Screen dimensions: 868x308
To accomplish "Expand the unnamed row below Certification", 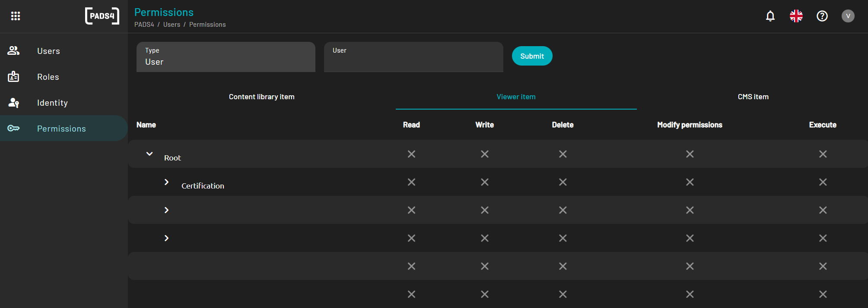I will click(x=167, y=210).
